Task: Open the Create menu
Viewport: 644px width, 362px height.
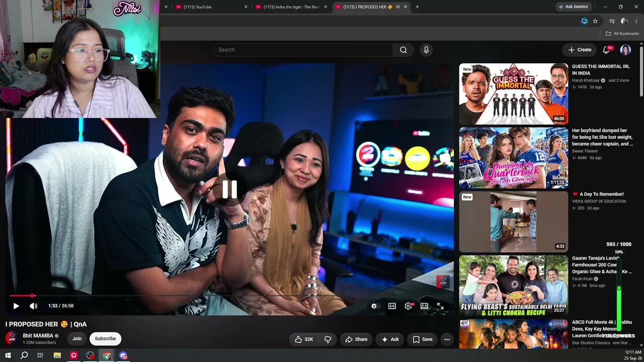Action: coord(580,50)
